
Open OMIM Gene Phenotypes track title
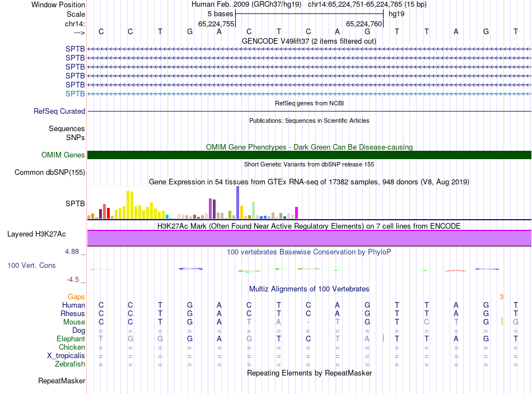pyautogui.click(x=309, y=147)
